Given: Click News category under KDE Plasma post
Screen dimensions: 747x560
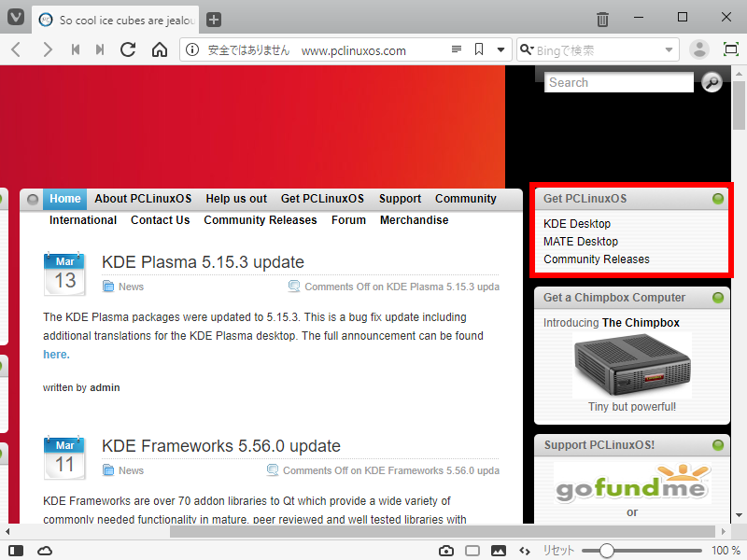Looking at the screenshot, I should click(131, 287).
